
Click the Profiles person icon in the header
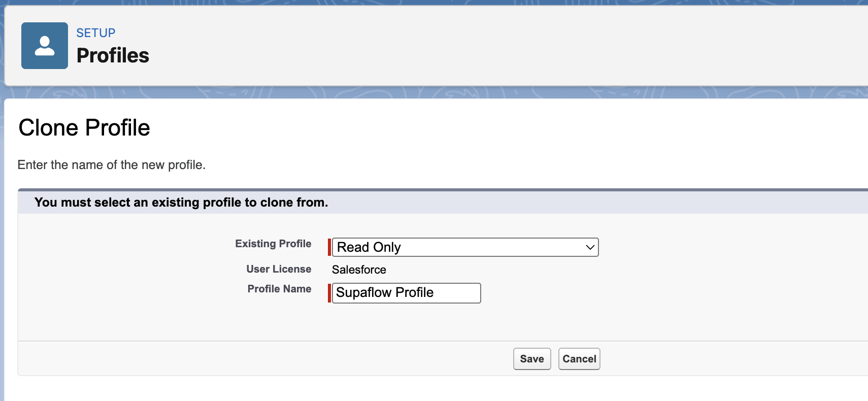point(44,45)
